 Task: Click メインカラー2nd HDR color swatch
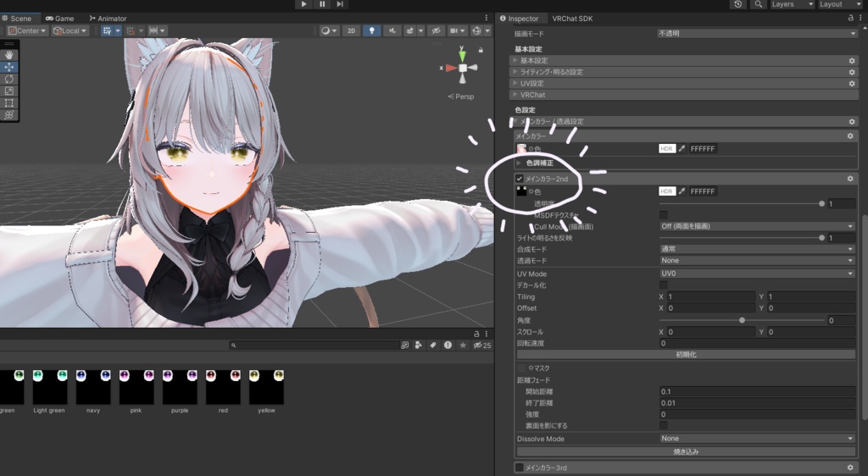pos(667,191)
